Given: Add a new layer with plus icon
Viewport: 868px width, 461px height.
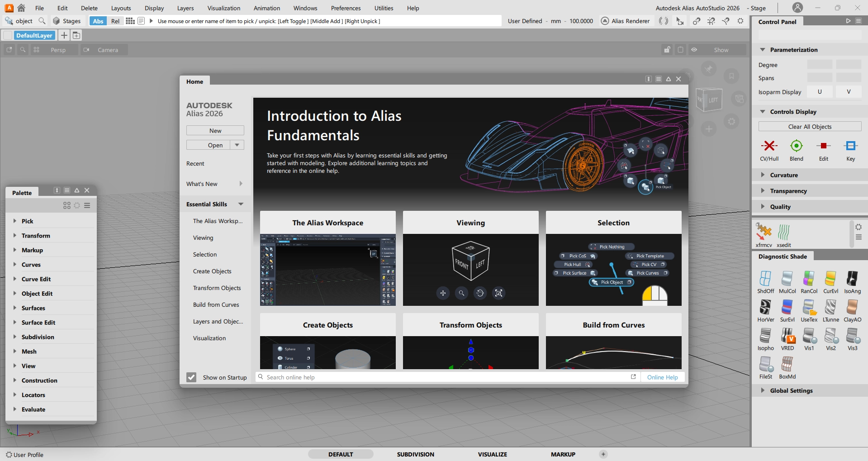Looking at the screenshot, I should (64, 35).
